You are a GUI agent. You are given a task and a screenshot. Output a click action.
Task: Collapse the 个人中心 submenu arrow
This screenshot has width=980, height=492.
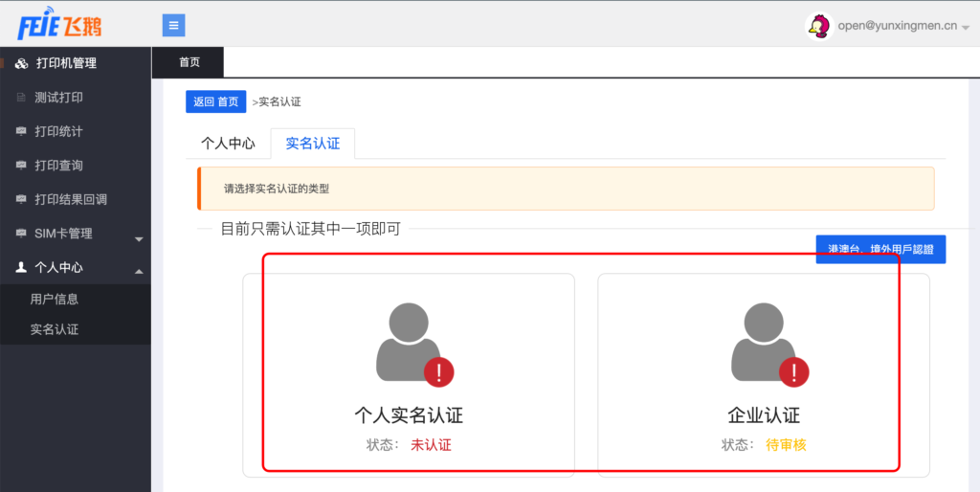(139, 271)
